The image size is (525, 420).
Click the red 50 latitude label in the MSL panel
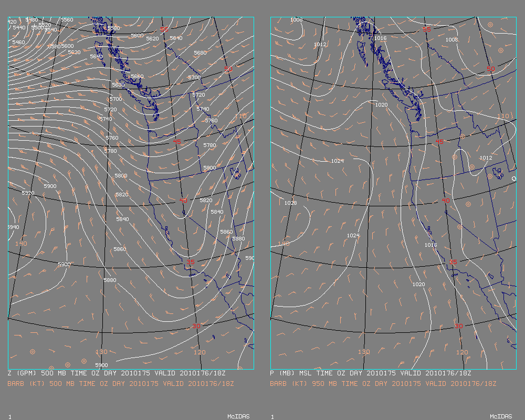point(490,69)
